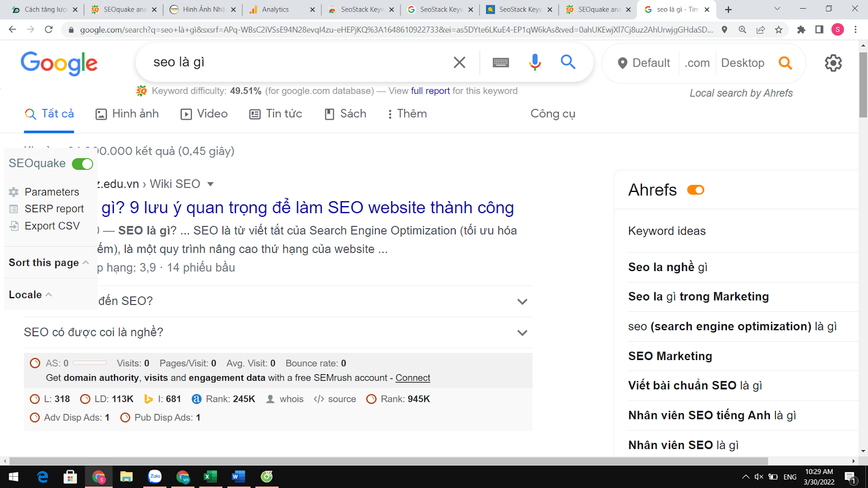Start voice search with the microphone icon
The image size is (868, 488).
point(535,62)
